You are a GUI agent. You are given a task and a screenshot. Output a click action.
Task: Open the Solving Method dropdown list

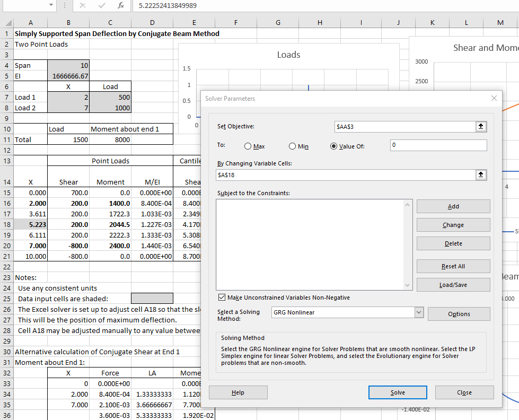tap(419, 312)
